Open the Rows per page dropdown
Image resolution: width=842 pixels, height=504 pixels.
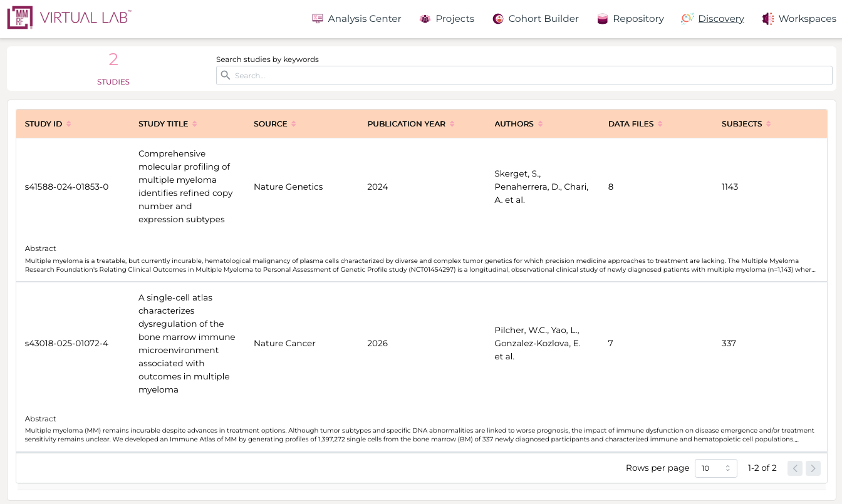[x=715, y=468]
